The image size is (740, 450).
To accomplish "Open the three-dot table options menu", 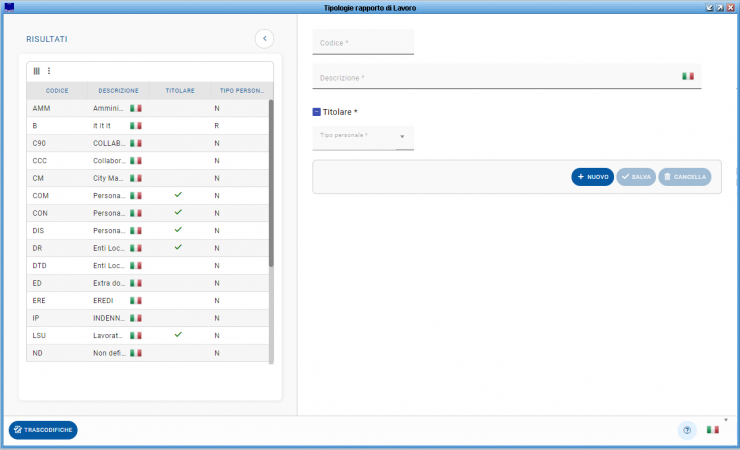I will [48, 71].
